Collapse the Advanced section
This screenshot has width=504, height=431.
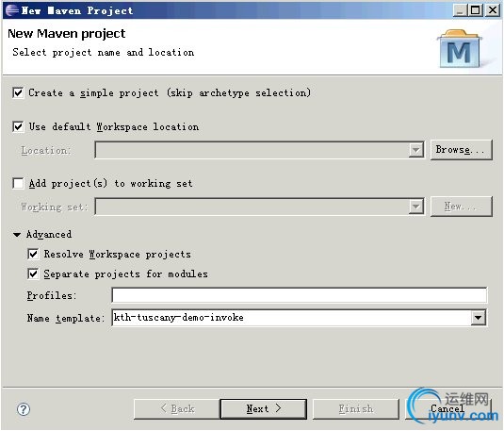click(x=17, y=235)
